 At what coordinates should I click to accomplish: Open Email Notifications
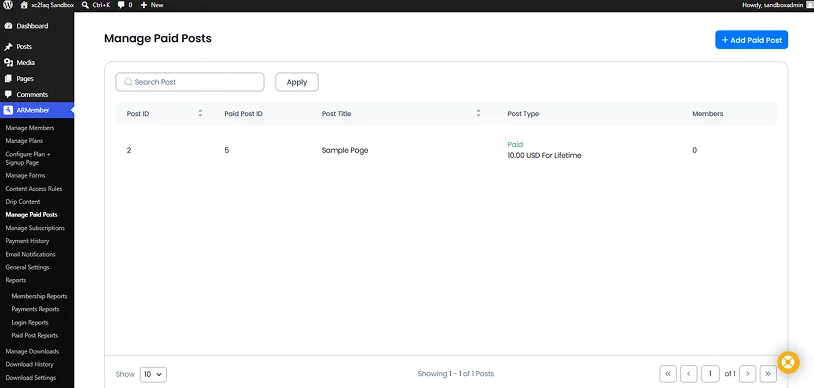click(30, 255)
